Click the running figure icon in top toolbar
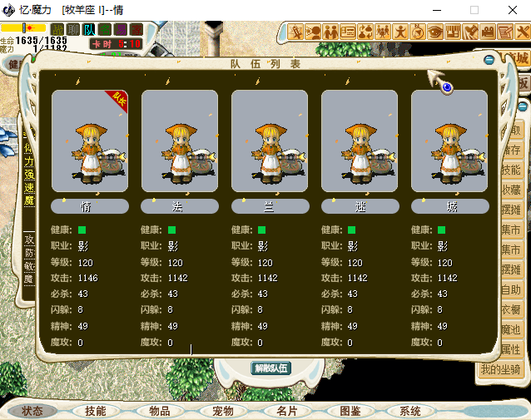 400,32
